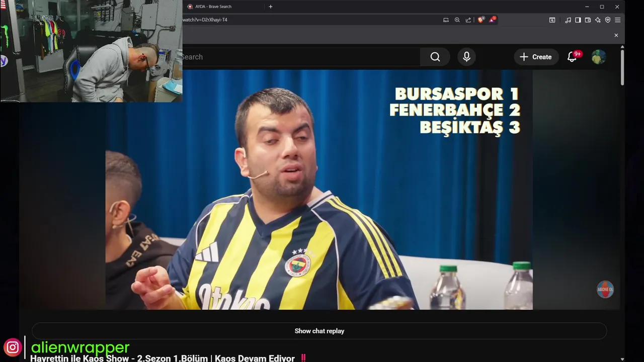The width and height of the screenshot is (644, 362).
Task: Click the ABONE OL subscribe watermark badge
Action: tap(605, 289)
